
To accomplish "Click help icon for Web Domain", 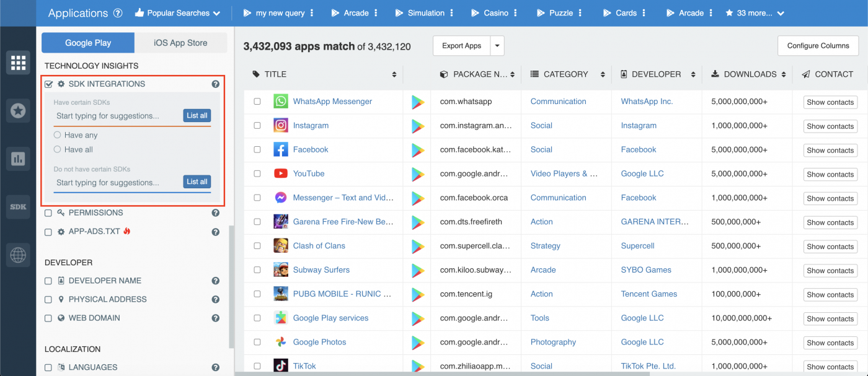I will (x=216, y=318).
